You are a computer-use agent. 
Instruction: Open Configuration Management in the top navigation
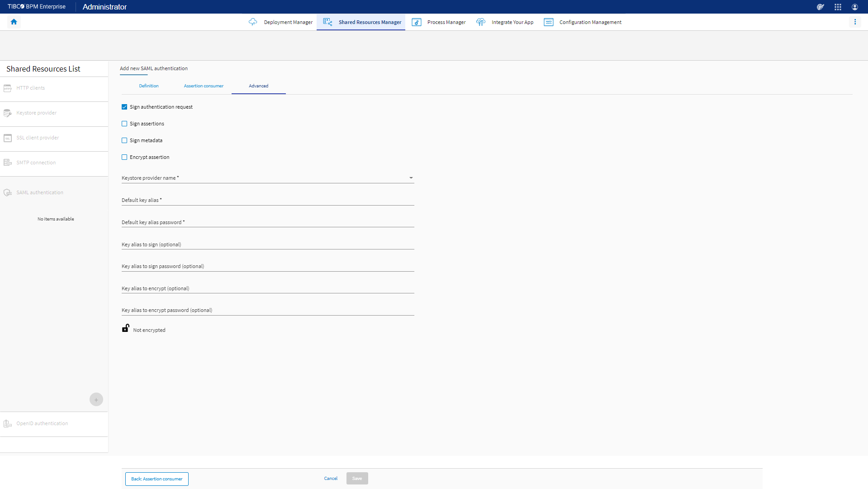[x=590, y=22]
